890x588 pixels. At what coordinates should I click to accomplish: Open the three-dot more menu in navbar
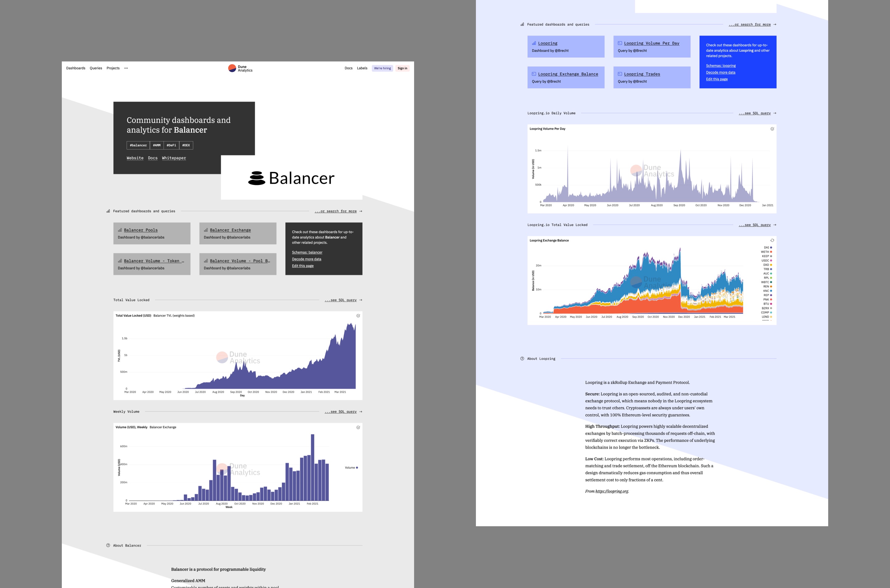(x=126, y=68)
